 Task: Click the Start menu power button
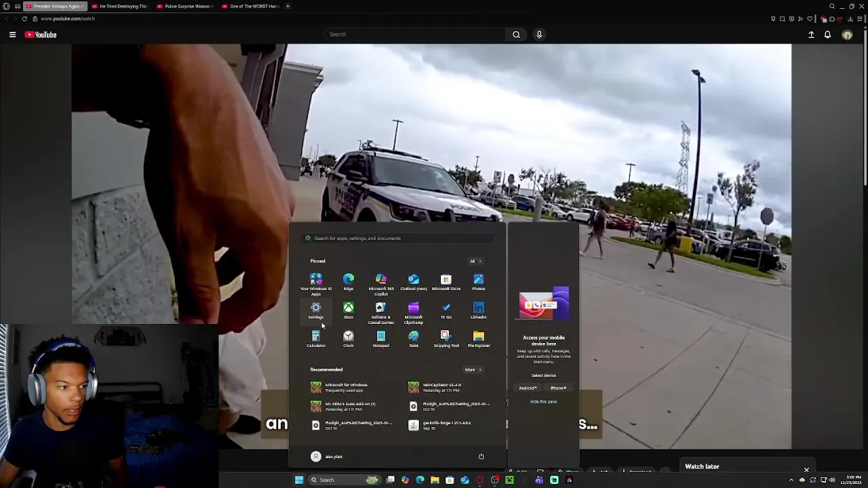click(481, 456)
